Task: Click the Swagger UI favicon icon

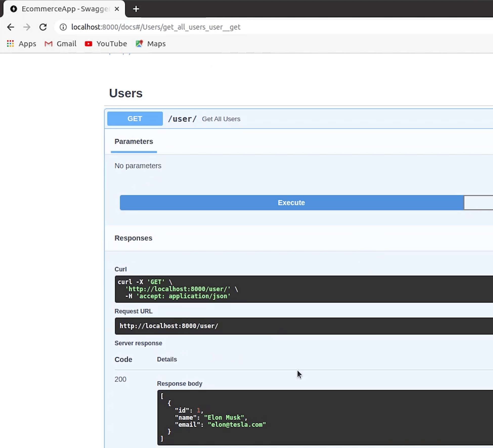Action: 13,9
